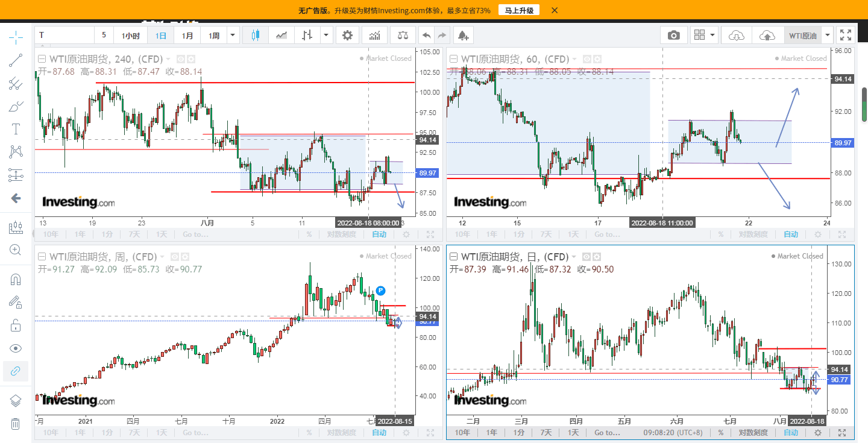Click the load chart cloud download icon
Image resolution: width=868 pixels, height=443 pixels.
click(x=737, y=36)
